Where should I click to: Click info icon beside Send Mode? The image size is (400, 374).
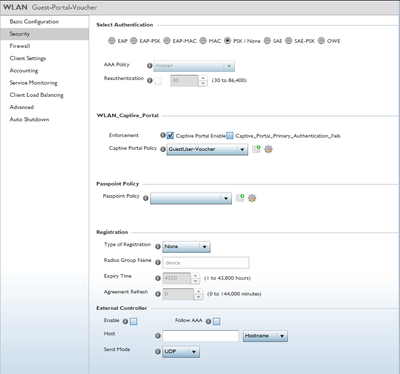158,351
